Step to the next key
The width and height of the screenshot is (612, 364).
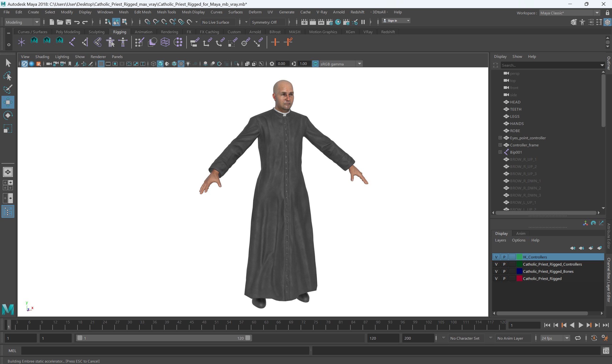589,325
